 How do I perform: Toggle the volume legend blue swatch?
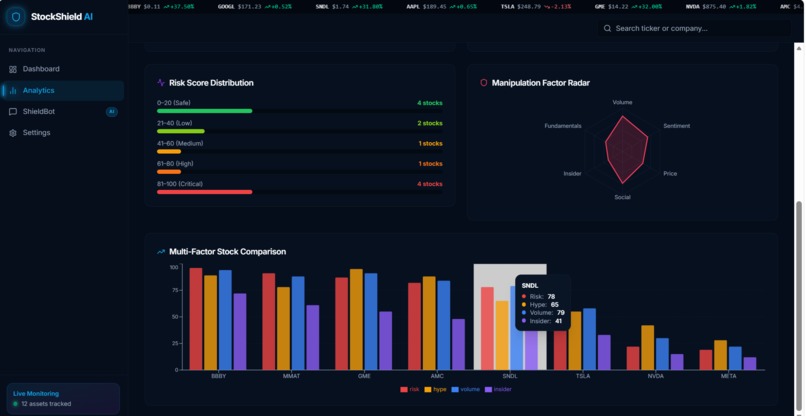pyautogui.click(x=455, y=390)
